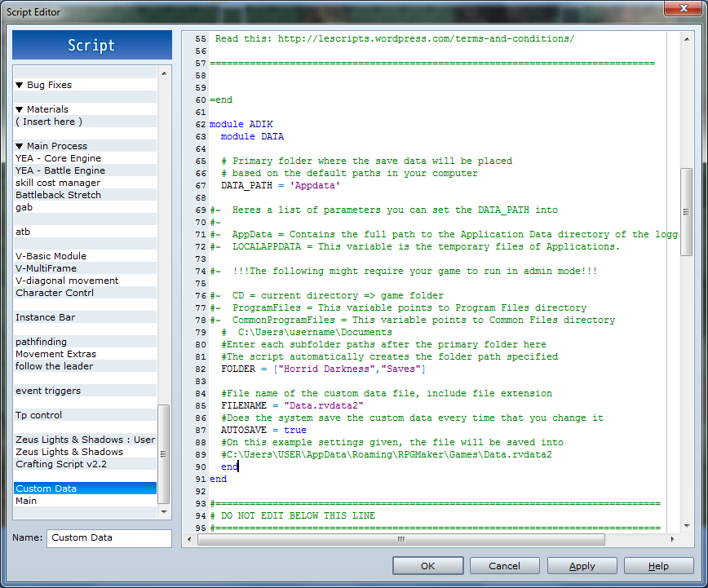Click the 'module DATA' code line
The image size is (708, 588).
(x=252, y=136)
